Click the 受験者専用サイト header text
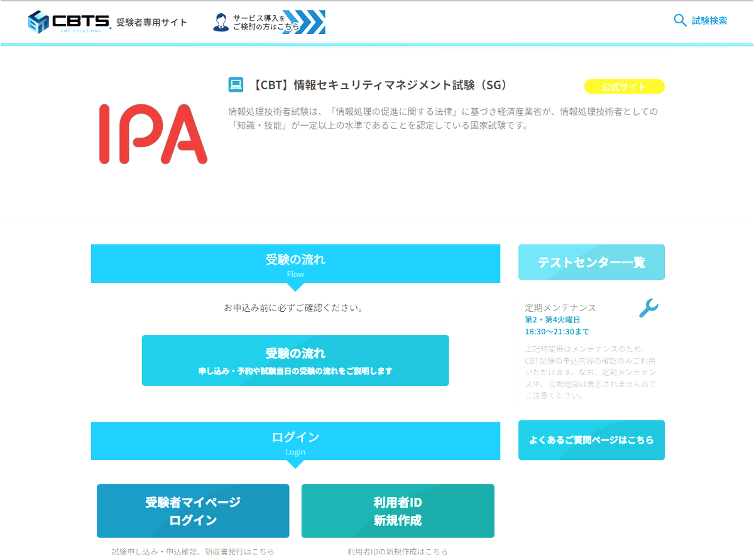The image size is (754, 560). click(151, 23)
